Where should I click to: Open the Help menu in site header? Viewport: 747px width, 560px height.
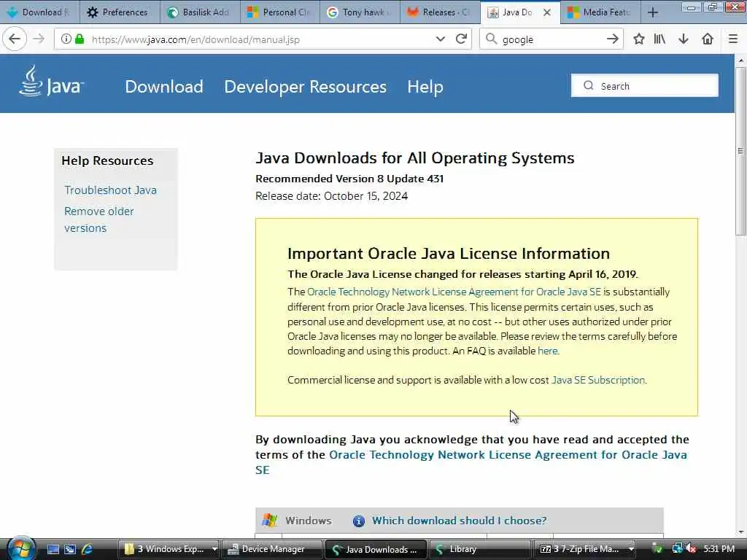[x=425, y=87]
